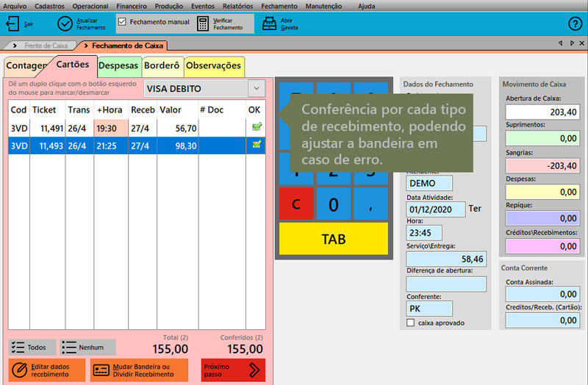Switch to the Borderô tab

click(x=162, y=65)
